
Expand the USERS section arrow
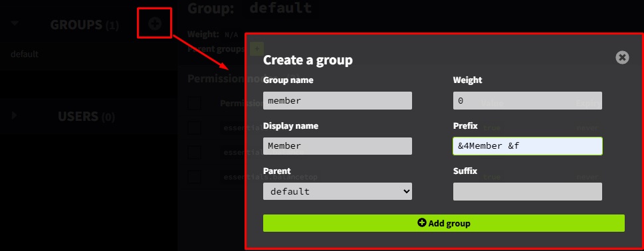[15, 116]
